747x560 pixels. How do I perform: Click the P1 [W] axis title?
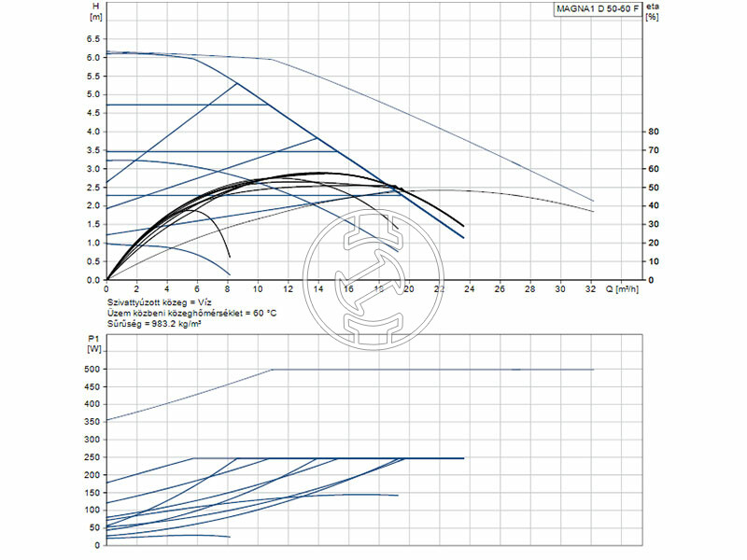[x=94, y=344]
